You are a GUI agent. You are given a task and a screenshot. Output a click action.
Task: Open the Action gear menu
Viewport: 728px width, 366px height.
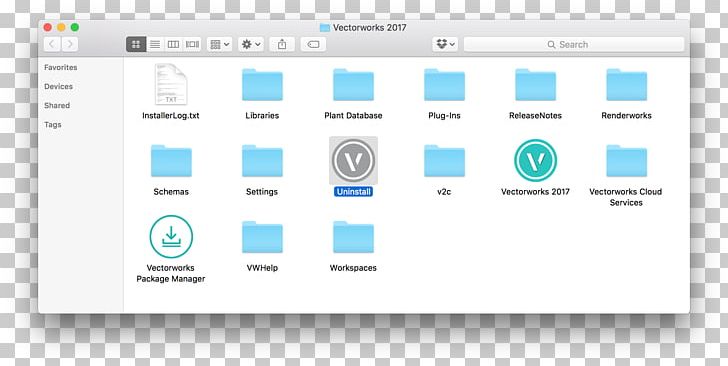[251, 45]
